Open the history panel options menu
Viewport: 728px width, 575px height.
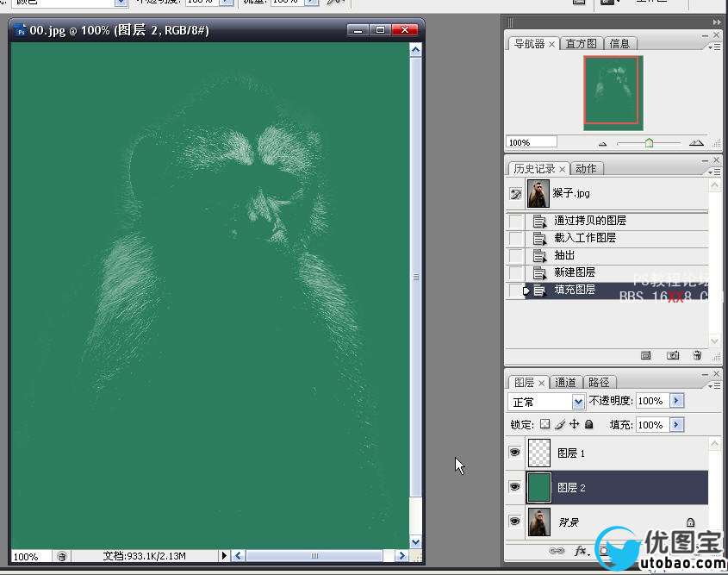714,172
